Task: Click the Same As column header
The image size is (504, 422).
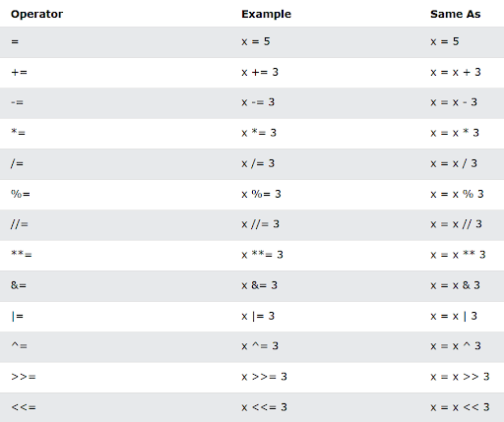Action: pyautogui.click(x=456, y=14)
